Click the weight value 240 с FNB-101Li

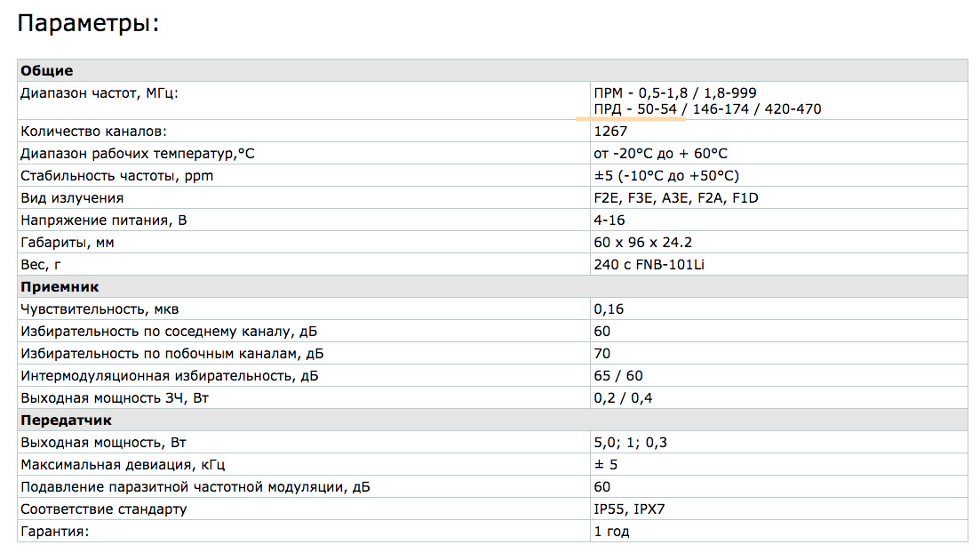pyautogui.click(x=649, y=264)
